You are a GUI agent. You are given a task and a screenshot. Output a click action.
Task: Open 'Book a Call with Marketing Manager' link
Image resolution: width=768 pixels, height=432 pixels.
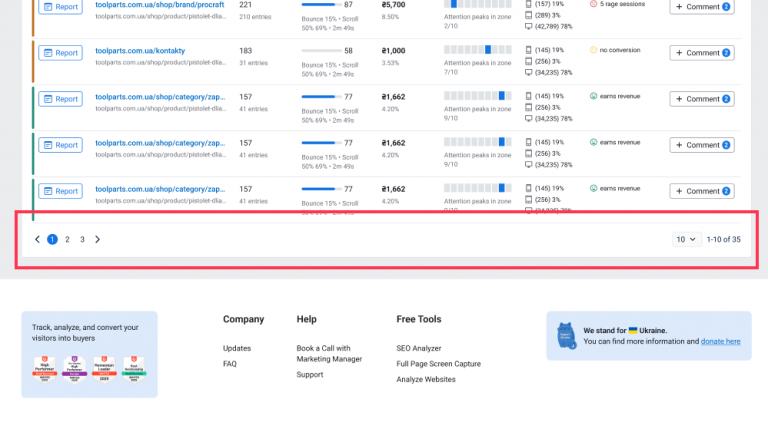pos(329,354)
